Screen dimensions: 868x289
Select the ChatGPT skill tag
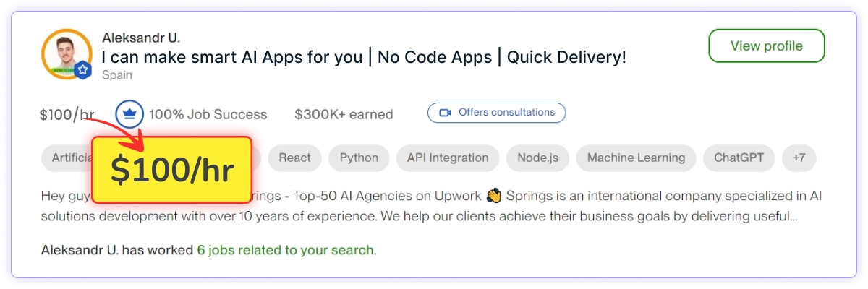739,158
